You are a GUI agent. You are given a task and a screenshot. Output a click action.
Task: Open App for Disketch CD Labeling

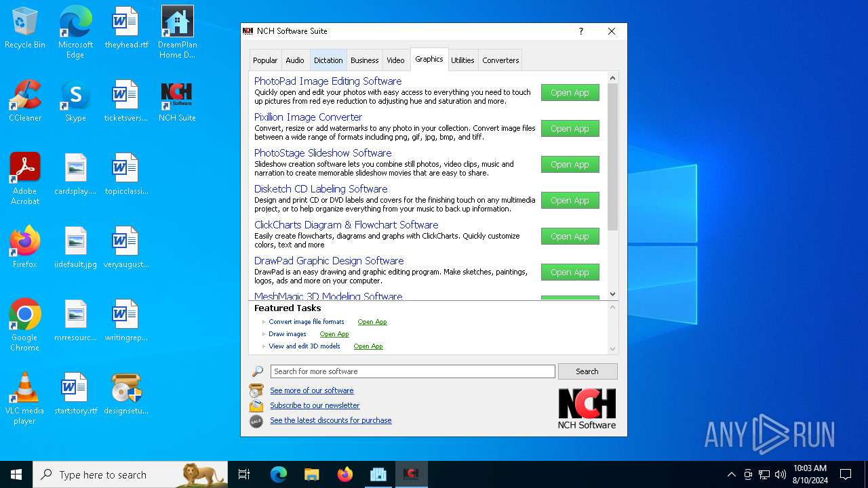570,201
